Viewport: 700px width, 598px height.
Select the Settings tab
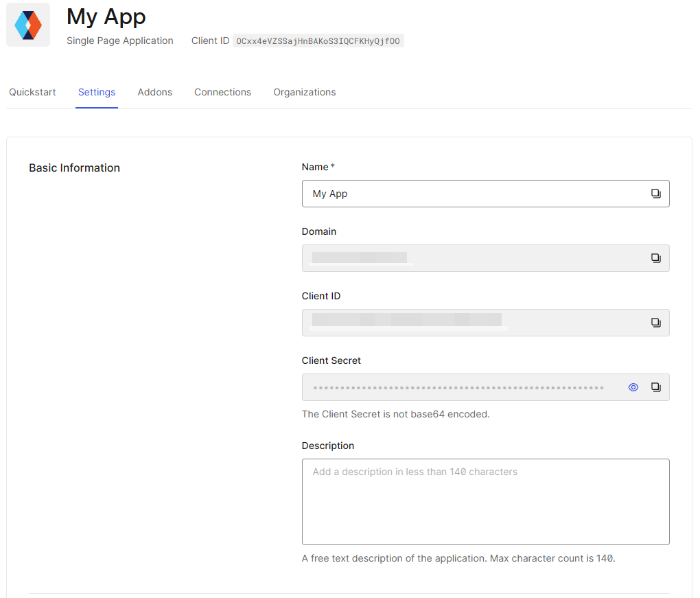pos(97,92)
